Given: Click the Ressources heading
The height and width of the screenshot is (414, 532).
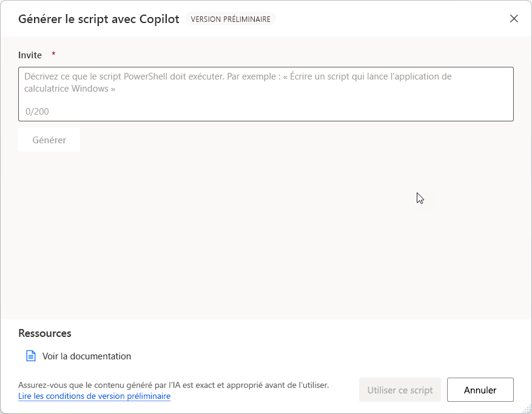Looking at the screenshot, I should [45, 333].
